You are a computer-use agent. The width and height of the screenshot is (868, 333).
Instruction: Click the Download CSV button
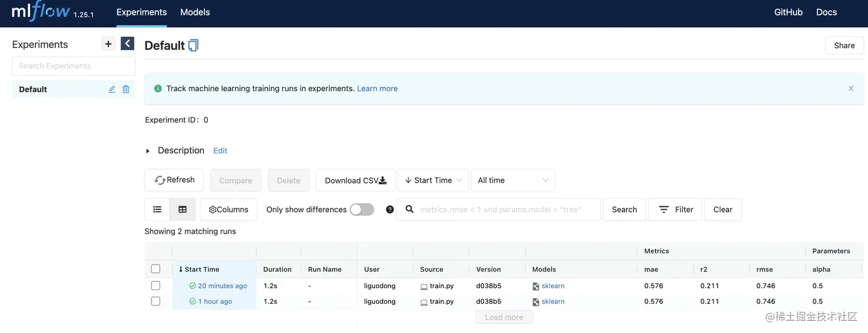point(355,180)
